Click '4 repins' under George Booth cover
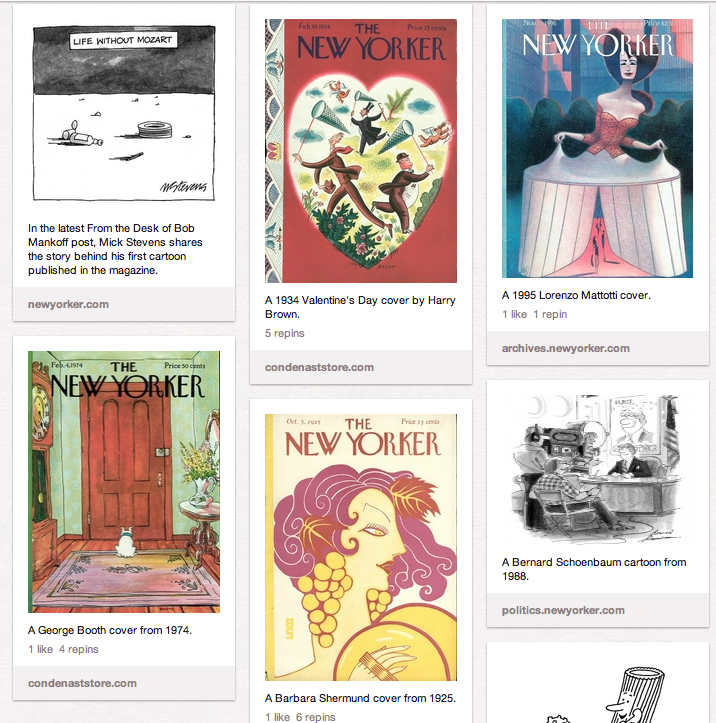The height and width of the screenshot is (723, 716). 78,649
